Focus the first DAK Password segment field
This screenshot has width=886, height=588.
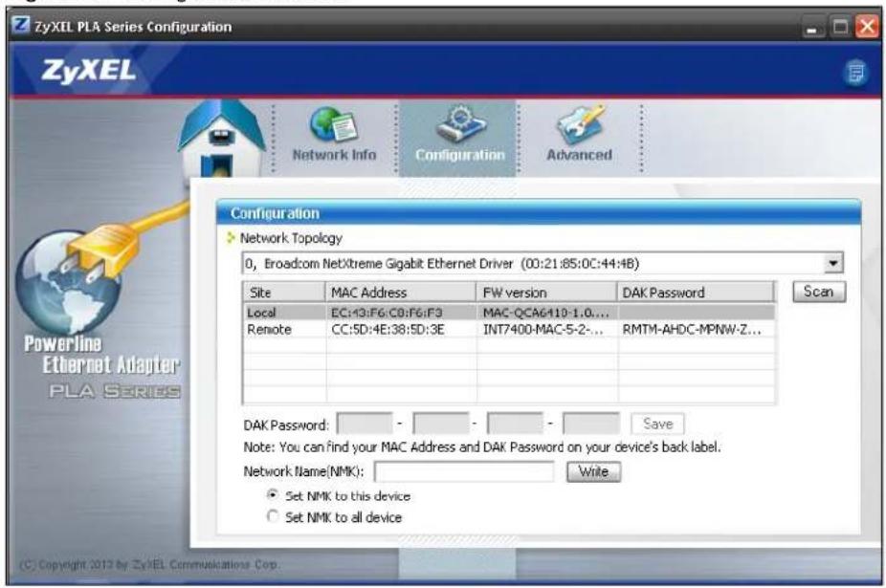(365, 424)
